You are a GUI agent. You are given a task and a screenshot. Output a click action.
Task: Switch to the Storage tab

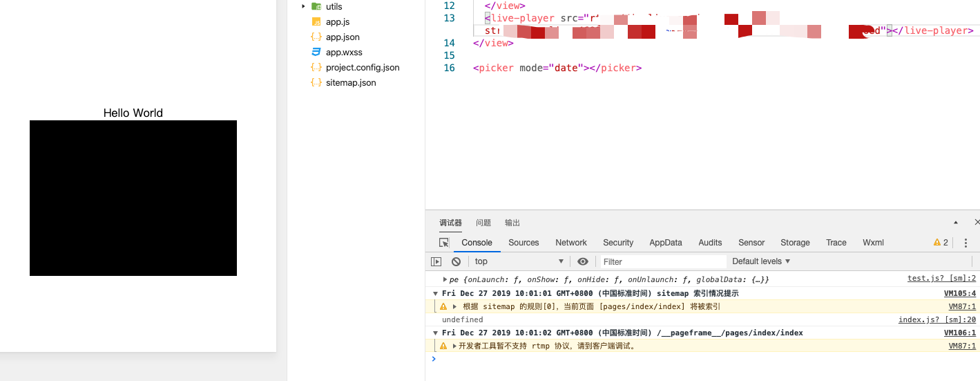pos(795,243)
